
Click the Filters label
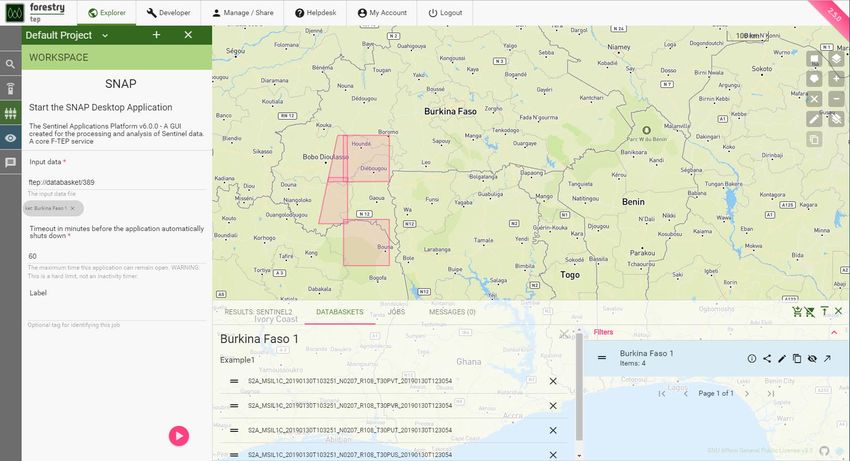pyautogui.click(x=603, y=332)
